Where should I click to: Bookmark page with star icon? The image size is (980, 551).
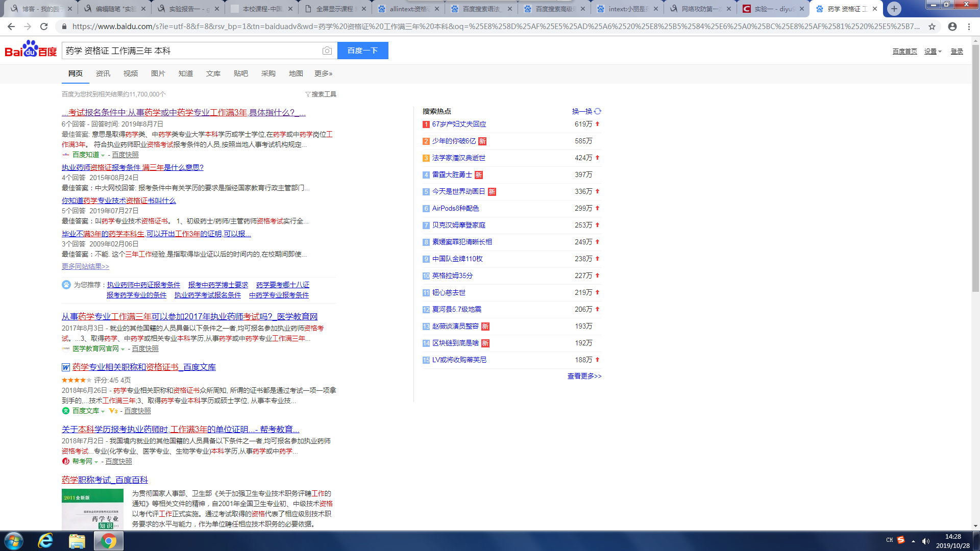[x=932, y=27]
